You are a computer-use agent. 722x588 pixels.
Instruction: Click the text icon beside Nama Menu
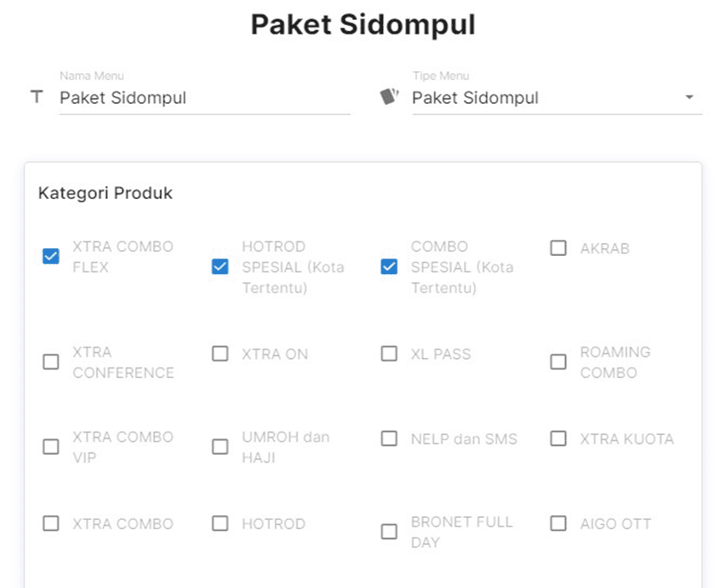(x=36, y=97)
